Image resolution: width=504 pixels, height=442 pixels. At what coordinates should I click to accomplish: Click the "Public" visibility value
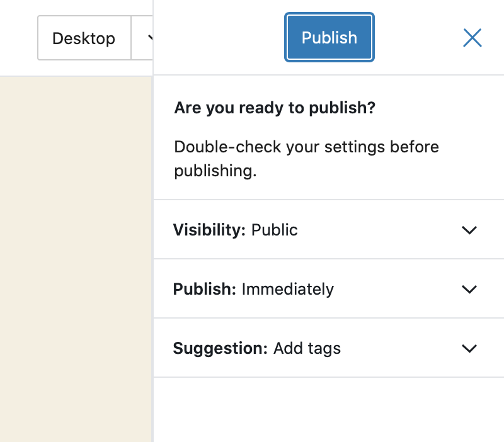(274, 230)
